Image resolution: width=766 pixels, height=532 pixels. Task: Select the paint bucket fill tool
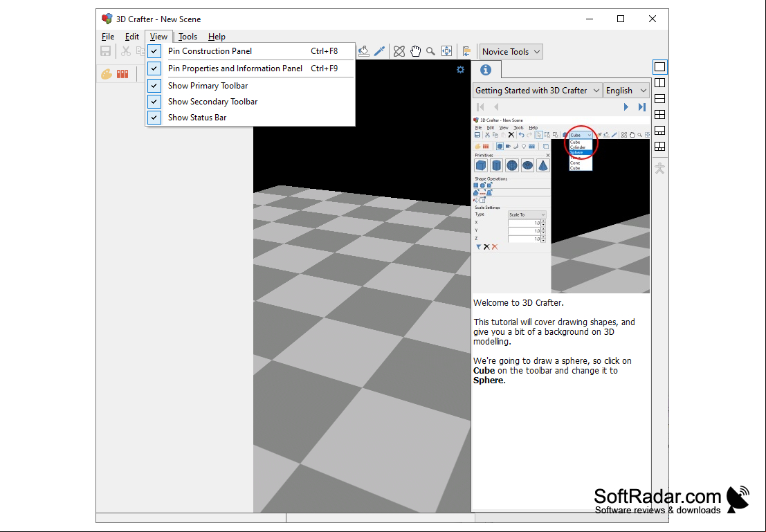(x=363, y=51)
